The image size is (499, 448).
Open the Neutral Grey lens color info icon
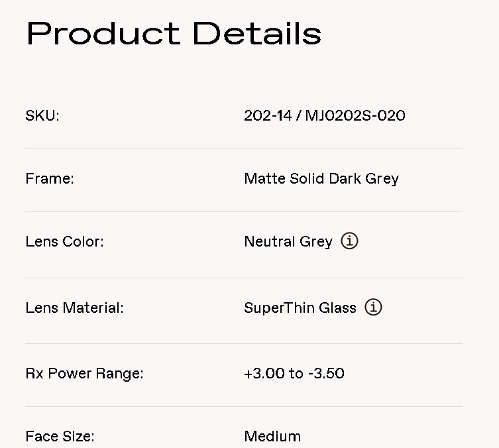(349, 241)
